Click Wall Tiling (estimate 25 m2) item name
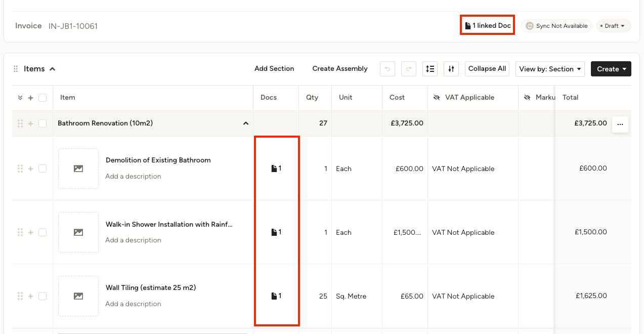The height and width of the screenshot is (334, 644). pyautogui.click(x=151, y=287)
